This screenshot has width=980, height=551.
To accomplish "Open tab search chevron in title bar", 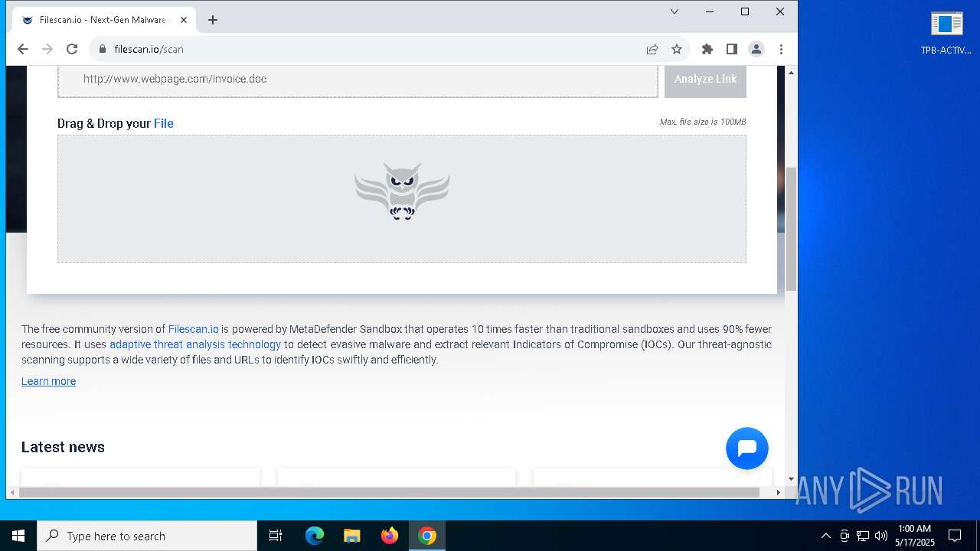I will coord(675,11).
